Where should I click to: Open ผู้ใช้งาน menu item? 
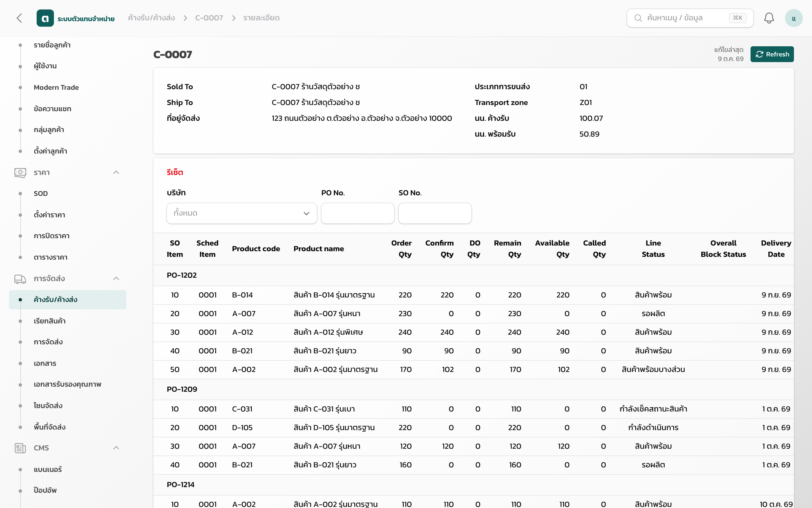pyautogui.click(x=45, y=66)
